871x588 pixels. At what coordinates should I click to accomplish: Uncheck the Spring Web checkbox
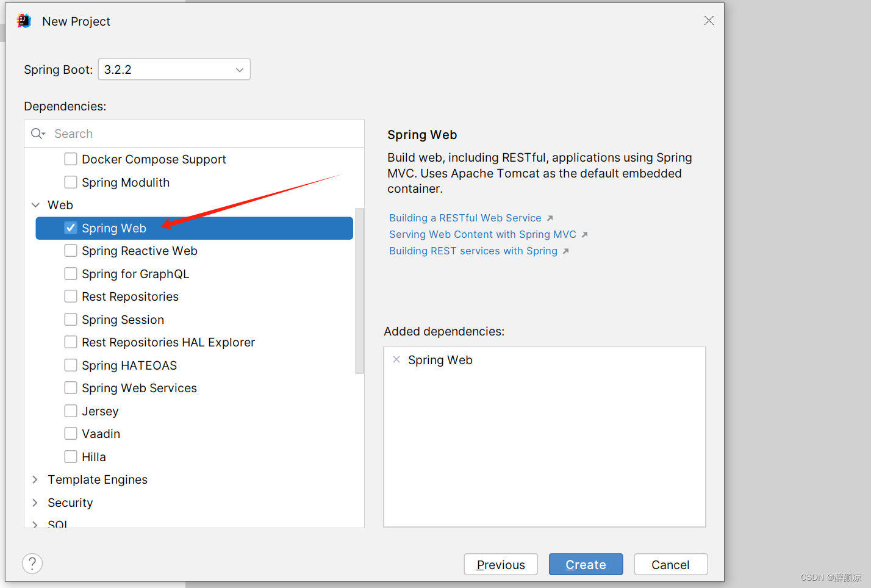point(71,228)
